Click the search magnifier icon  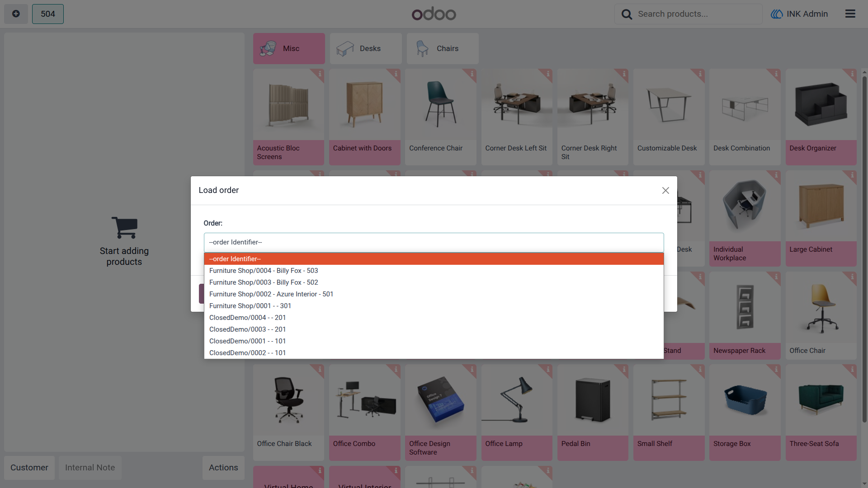click(627, 14)
